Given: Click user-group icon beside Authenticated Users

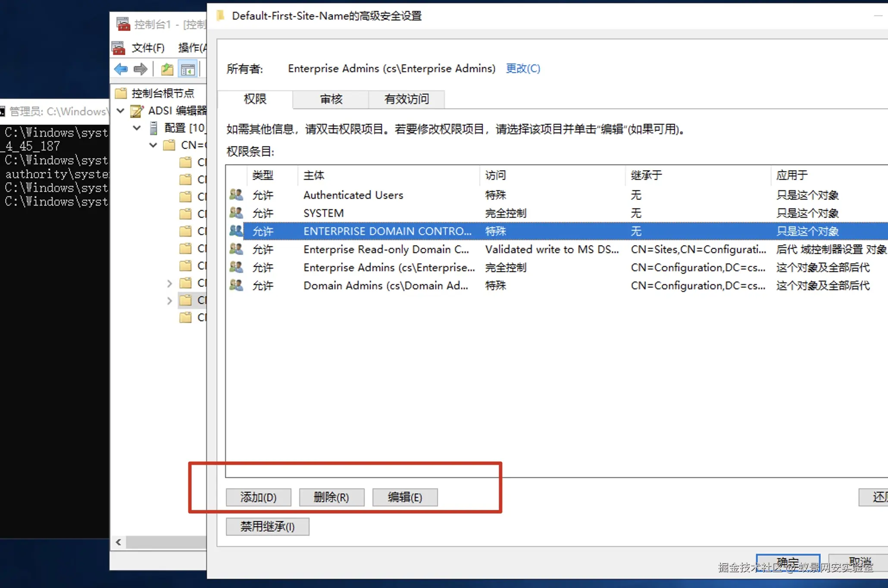Looking at the screenshot, I should point(236,195).
